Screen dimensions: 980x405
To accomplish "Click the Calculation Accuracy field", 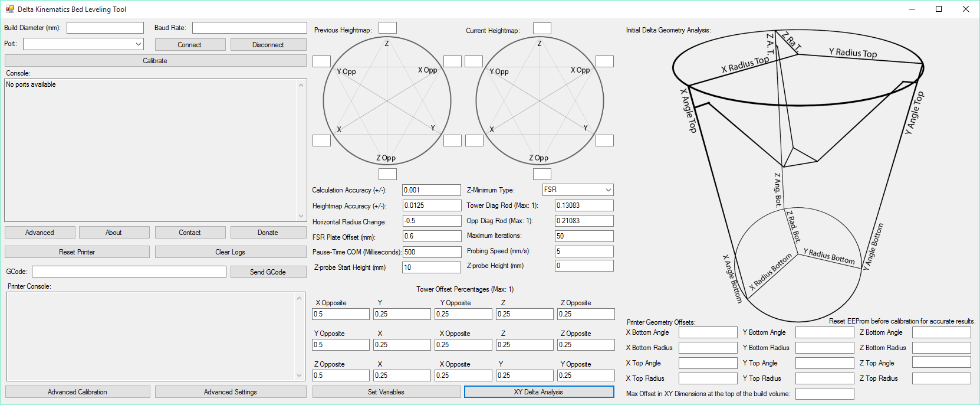I will tap(431, 190).
